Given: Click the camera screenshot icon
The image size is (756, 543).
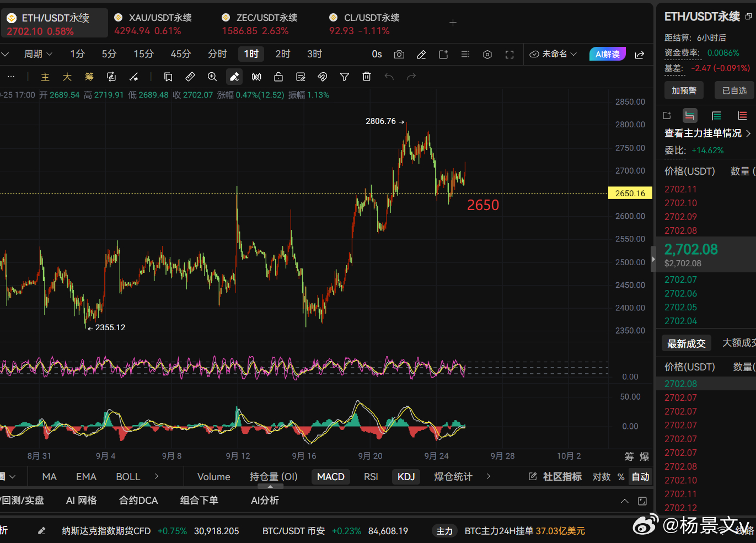Looking at the screenshot, I should click(x=399, y=55).
